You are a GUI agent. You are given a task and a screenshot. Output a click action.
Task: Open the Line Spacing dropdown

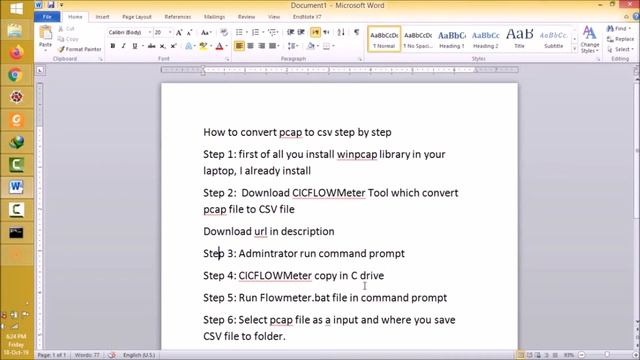(293, 46)
